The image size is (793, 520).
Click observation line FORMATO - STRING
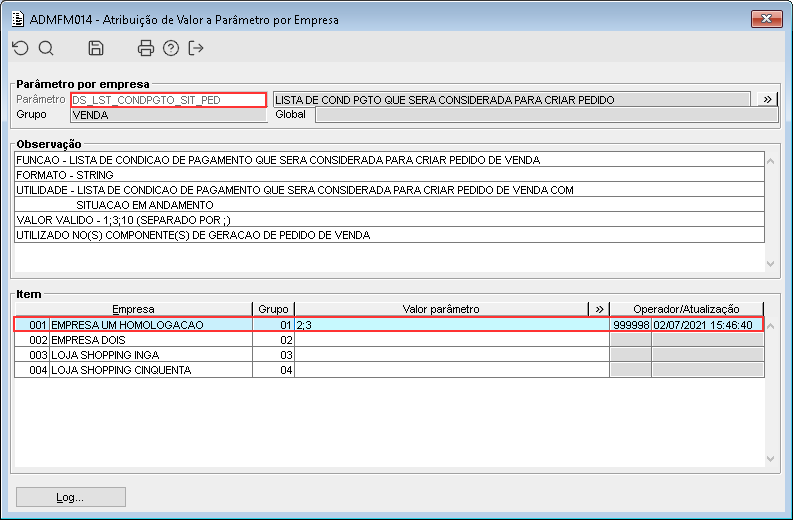tap(389, 175)
